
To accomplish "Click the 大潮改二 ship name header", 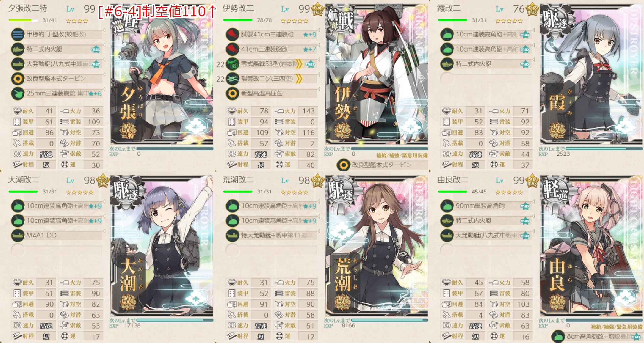I will [x=24, y=180].
